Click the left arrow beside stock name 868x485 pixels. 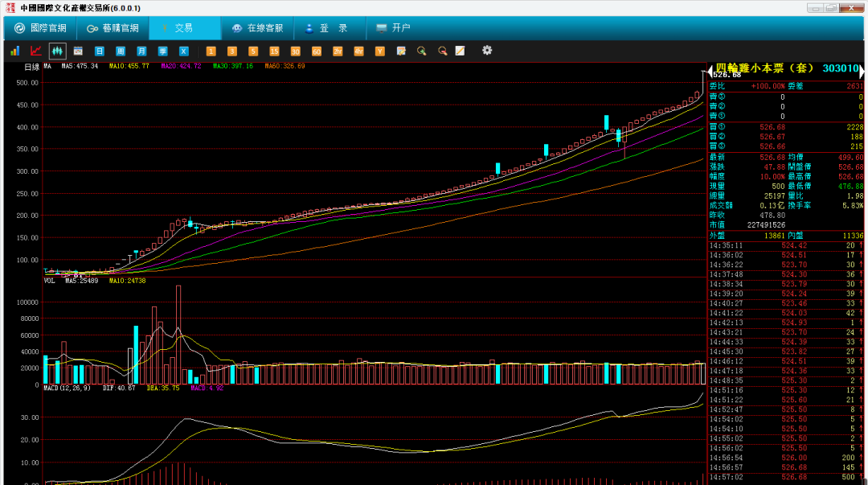[710, 71]
